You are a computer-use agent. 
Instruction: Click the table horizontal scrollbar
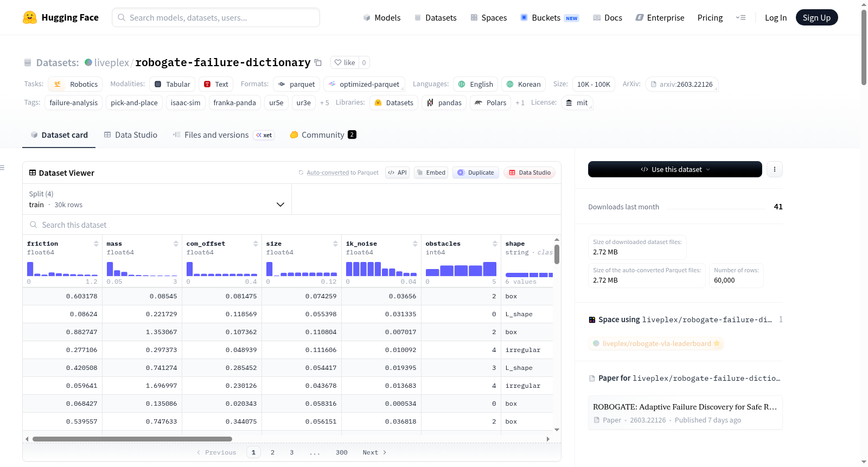pos(132,439)
